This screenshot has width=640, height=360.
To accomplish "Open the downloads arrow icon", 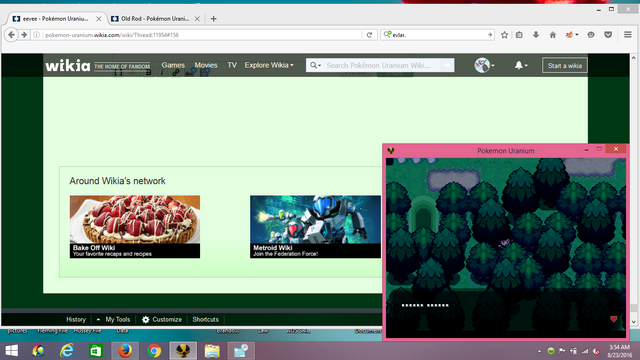I will pos(536,35).
